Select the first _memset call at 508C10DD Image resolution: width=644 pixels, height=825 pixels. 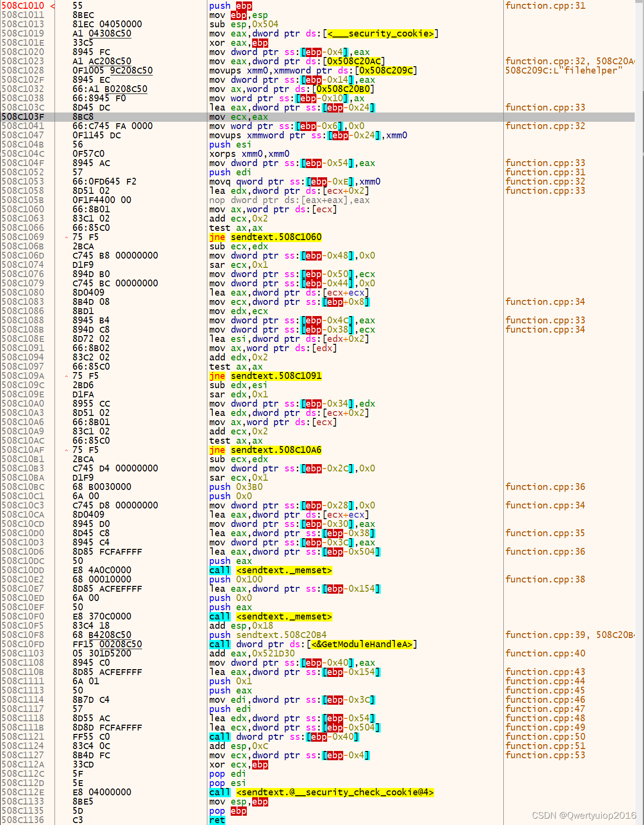click(271, 570)
